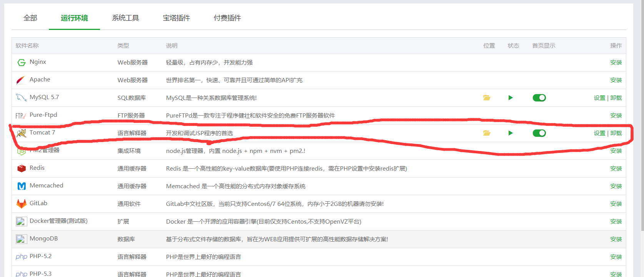Click the 说明 column header
The height and width of the screenshot is (277, 644).
point(172,46)
